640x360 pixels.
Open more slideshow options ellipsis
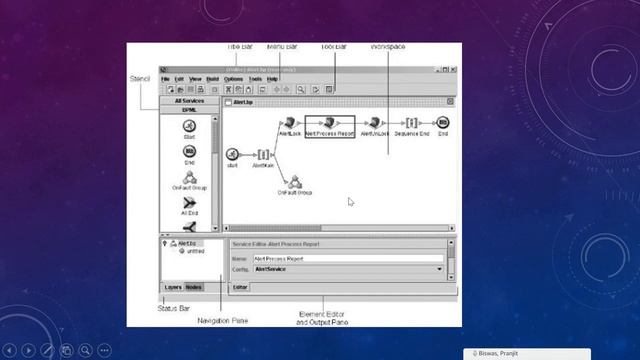click(104, 350)
